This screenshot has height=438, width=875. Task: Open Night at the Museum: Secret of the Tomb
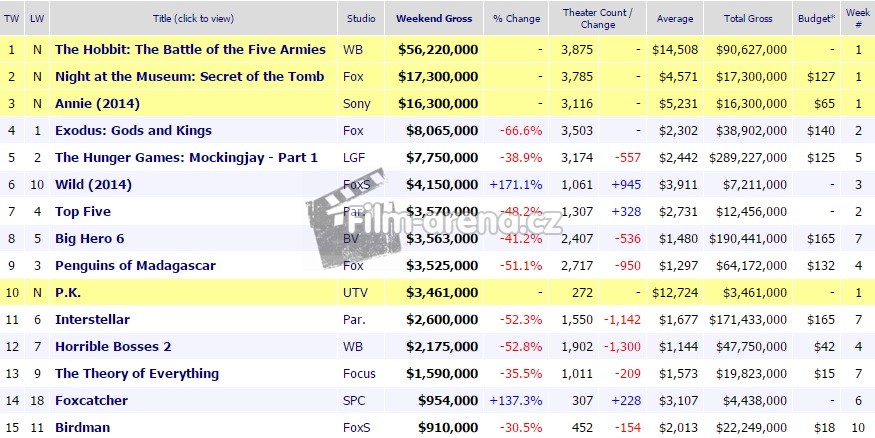(189, 76)
